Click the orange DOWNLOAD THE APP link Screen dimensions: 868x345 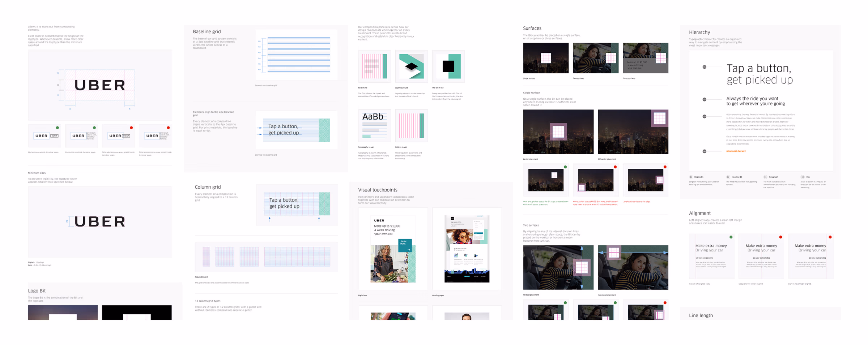pos(736,151)
